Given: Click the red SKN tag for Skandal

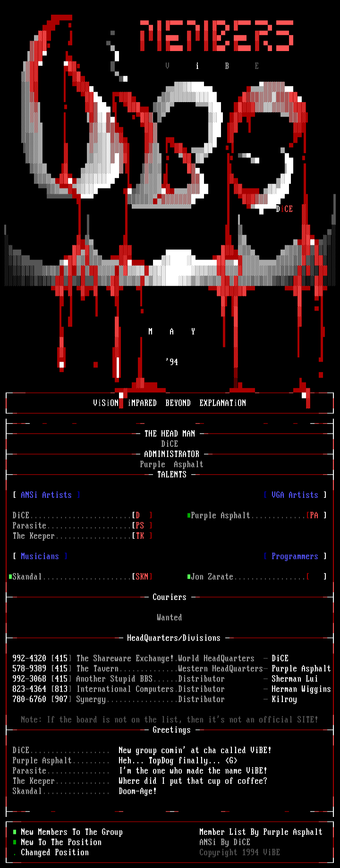Looking at the screenshot, I should [x=142, y=577].
